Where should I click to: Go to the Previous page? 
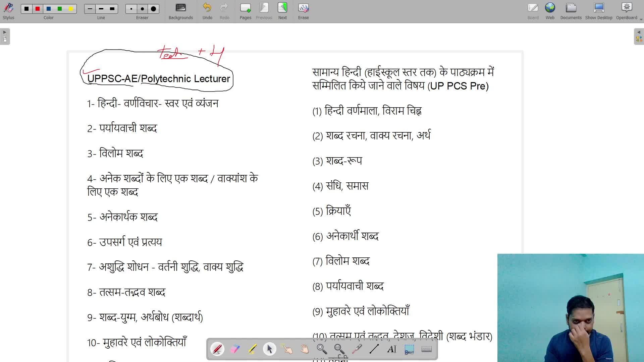pos(264,11)
